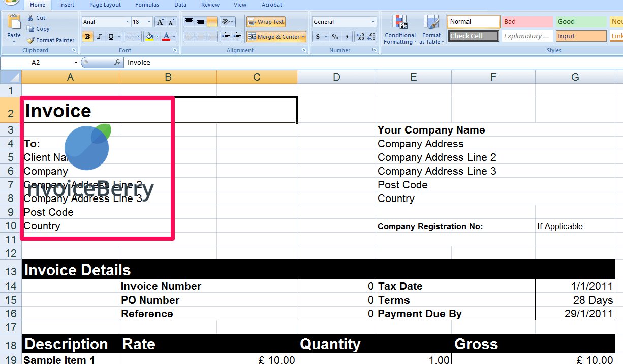Set Bottom Align vertical alignment

pyautogui.click(x=212, y=22)
